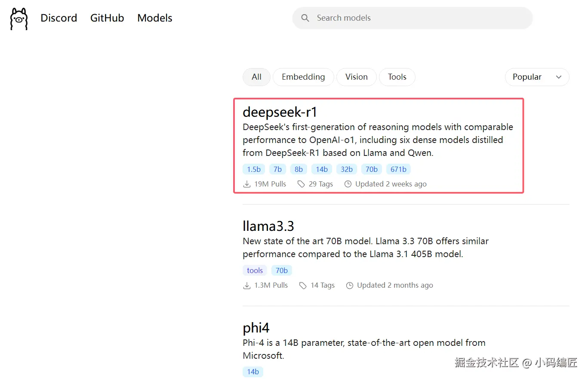This screenshot has height=379, width=588.
Task: Open the phi4 model title
Action: pos(256,329)
